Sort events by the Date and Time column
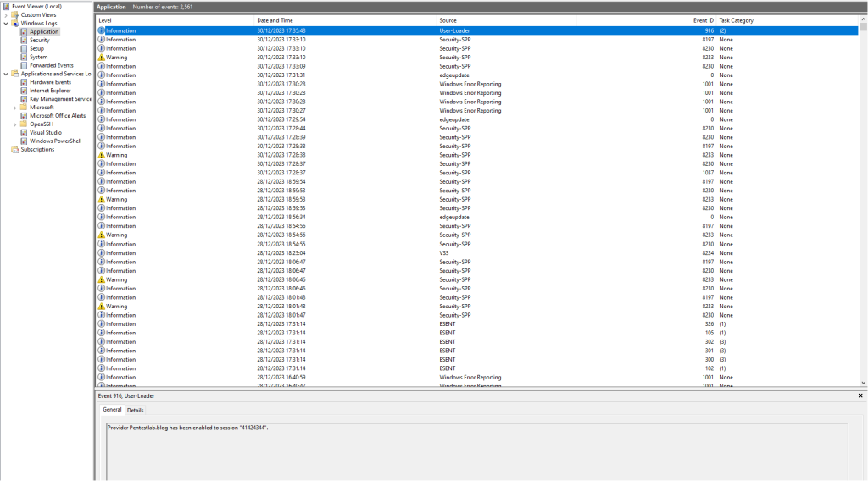Screen dimensions: 868x481 276,20
